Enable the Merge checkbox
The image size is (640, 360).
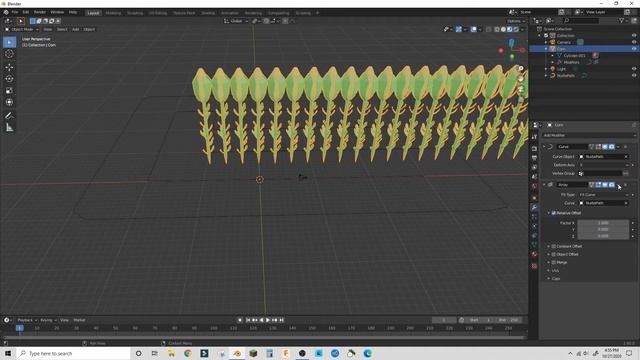(554, 262)
